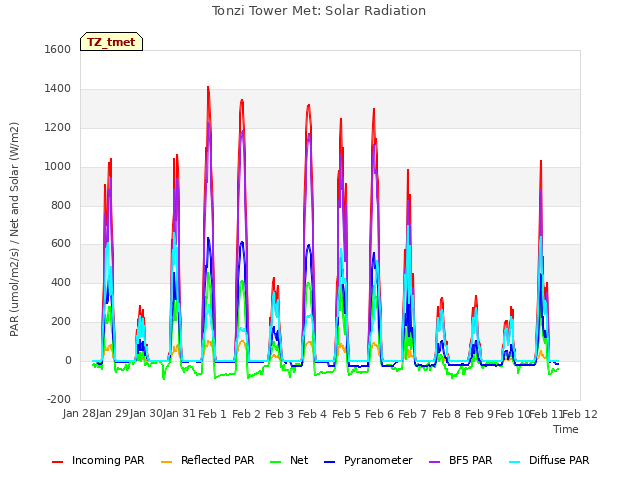Click the orange Reflected PAR legend swatch
The width and height of the screenshot is (640, 480).
(167, 462)
